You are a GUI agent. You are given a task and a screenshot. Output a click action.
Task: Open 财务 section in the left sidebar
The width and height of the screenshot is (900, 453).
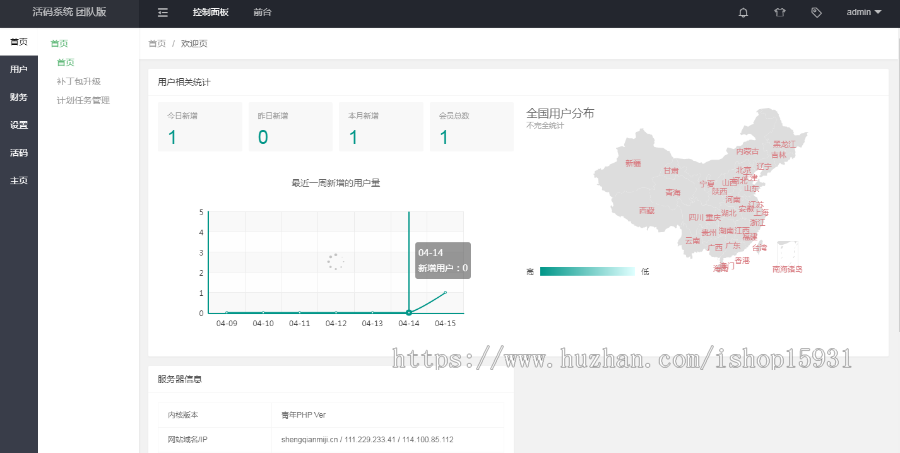pos(19,97)
